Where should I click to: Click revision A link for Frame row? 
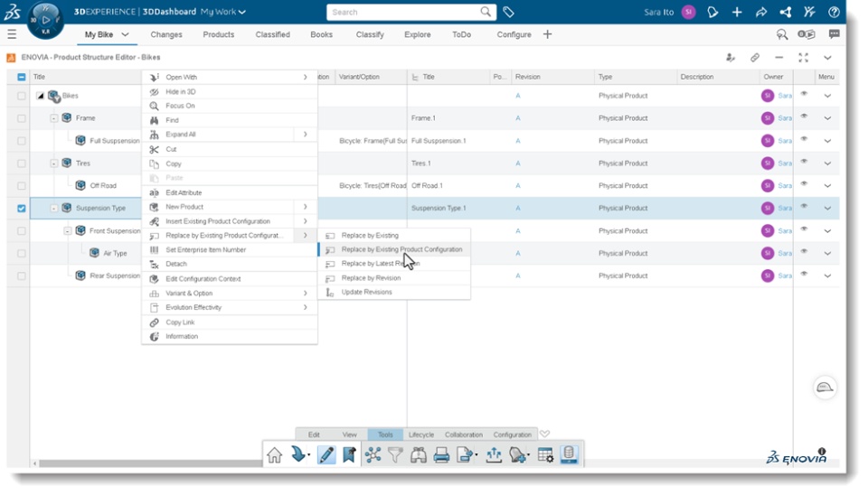(517, 118)
